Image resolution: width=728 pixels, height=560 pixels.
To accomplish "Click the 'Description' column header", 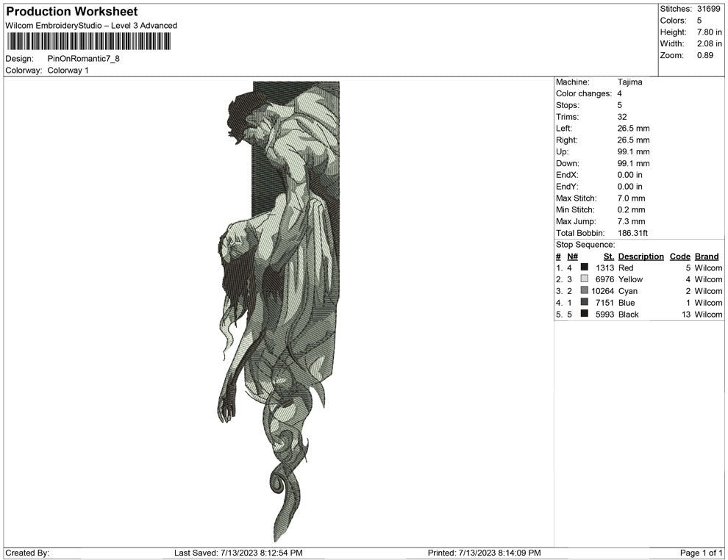I will (x=641, y=256).
